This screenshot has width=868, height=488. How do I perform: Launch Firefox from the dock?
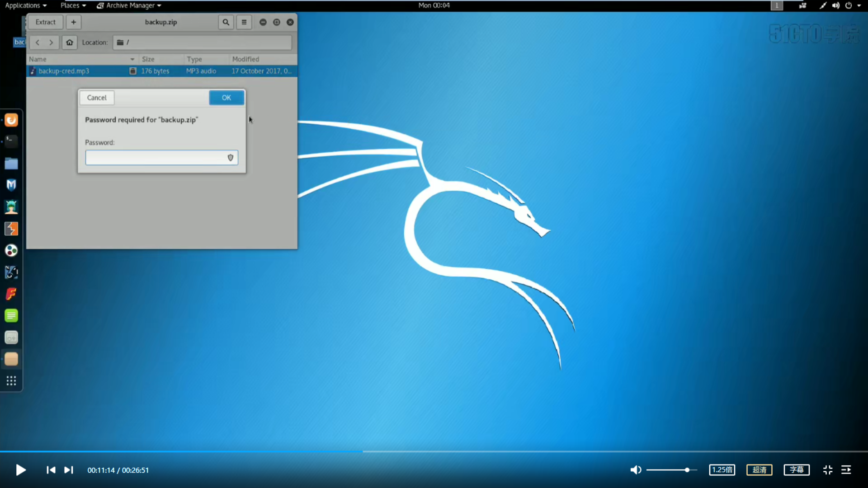[x=11, y=120]
